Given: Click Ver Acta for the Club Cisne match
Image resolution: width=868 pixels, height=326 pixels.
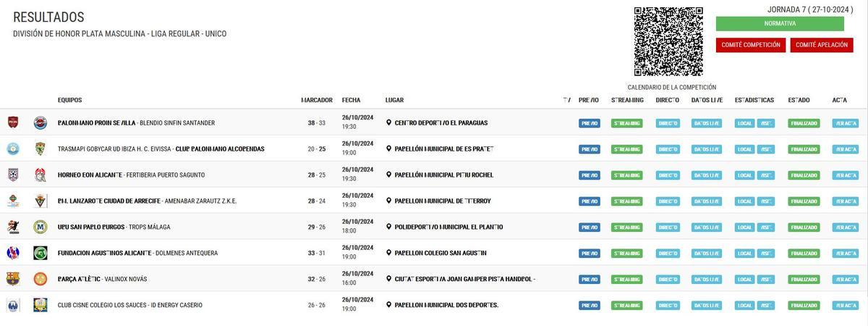Looking at the screenshot, I should coord(845,306).
